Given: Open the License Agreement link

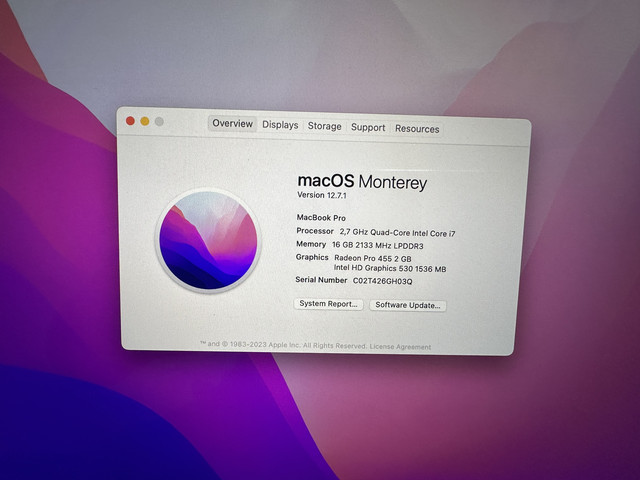Looking at the screenshot, I should [x=400, y=347].
